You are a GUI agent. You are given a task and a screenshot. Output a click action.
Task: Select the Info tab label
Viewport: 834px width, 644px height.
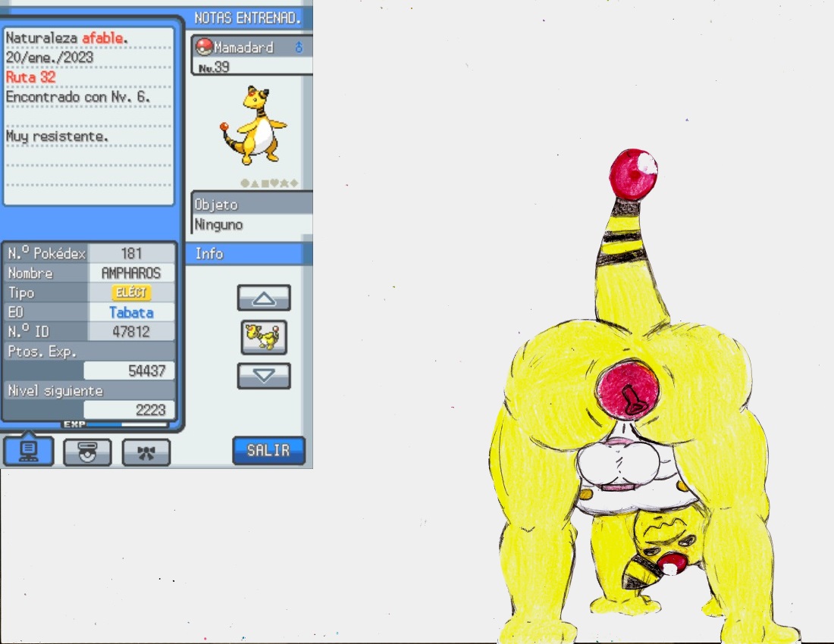point(209,254)
